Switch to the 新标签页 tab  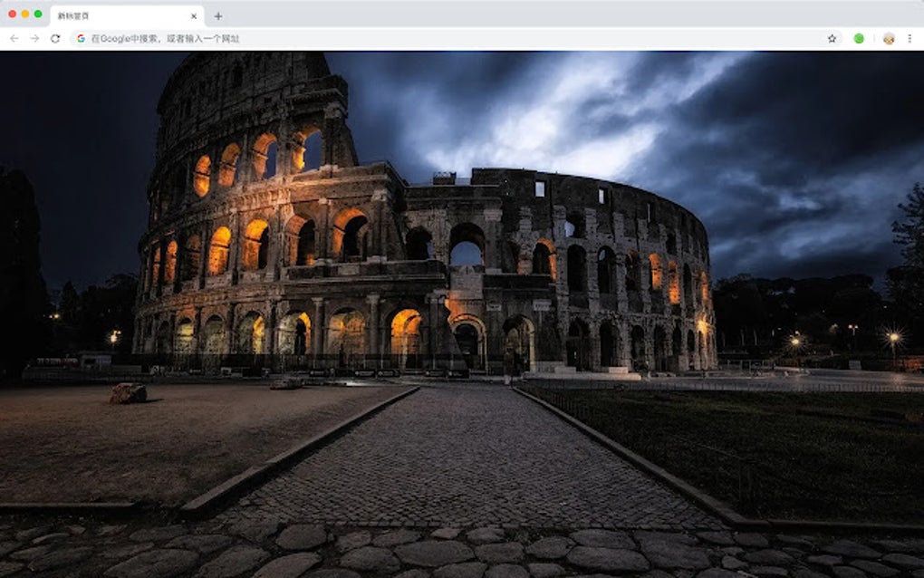click(x=109, y=15)
